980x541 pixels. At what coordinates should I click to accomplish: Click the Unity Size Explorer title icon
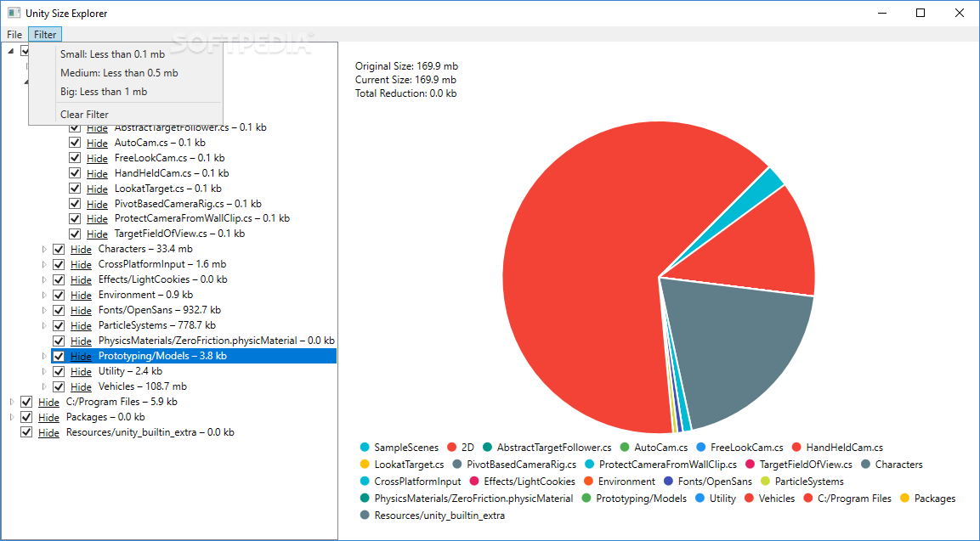coord(14,13)
